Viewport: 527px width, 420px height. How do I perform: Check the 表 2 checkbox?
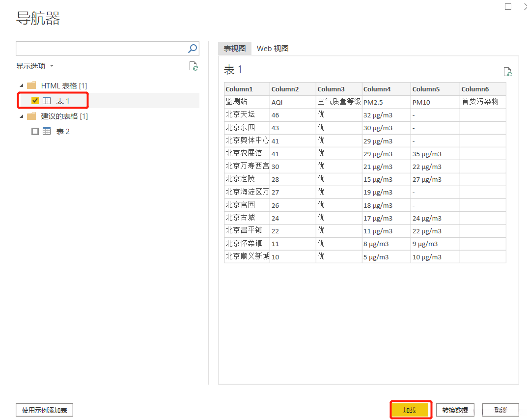coord(35,131)
